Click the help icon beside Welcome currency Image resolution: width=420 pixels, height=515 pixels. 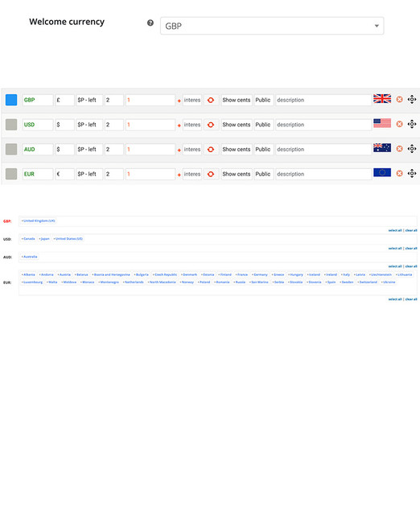click(x=150, y=23)
